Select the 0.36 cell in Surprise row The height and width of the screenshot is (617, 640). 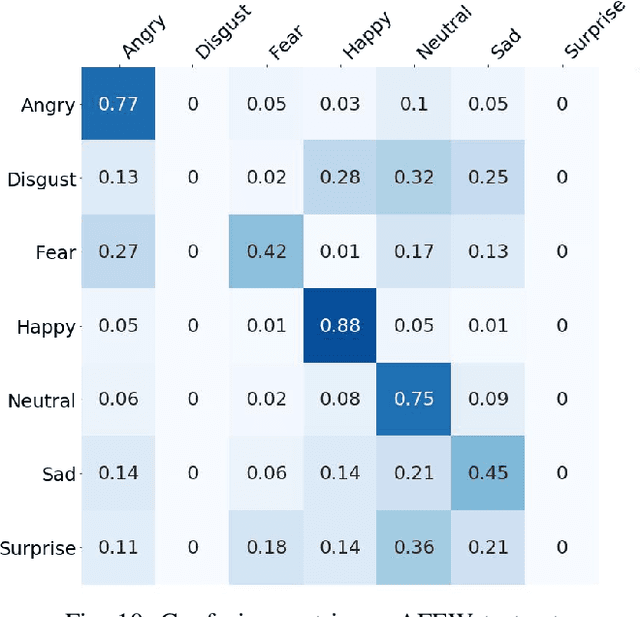pyautogui.click(x=413, y=548)
